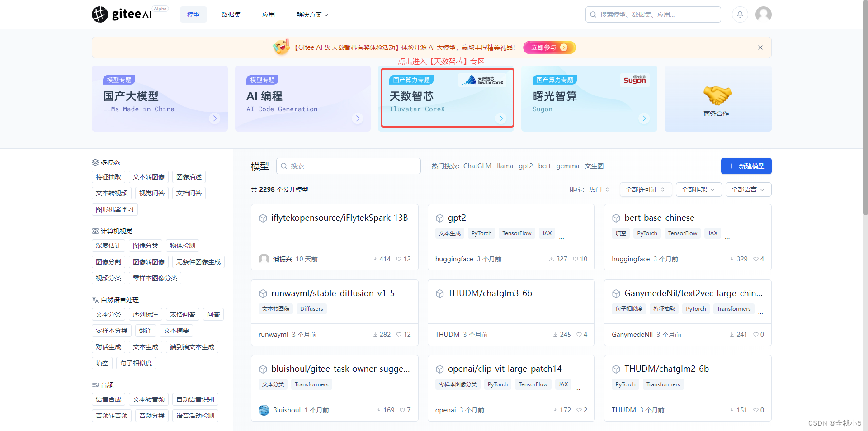Click the cube icon beside GanymedeNil/text2vec-large-chin...
The height and width of the screenshot is (431, 868).
616,294
